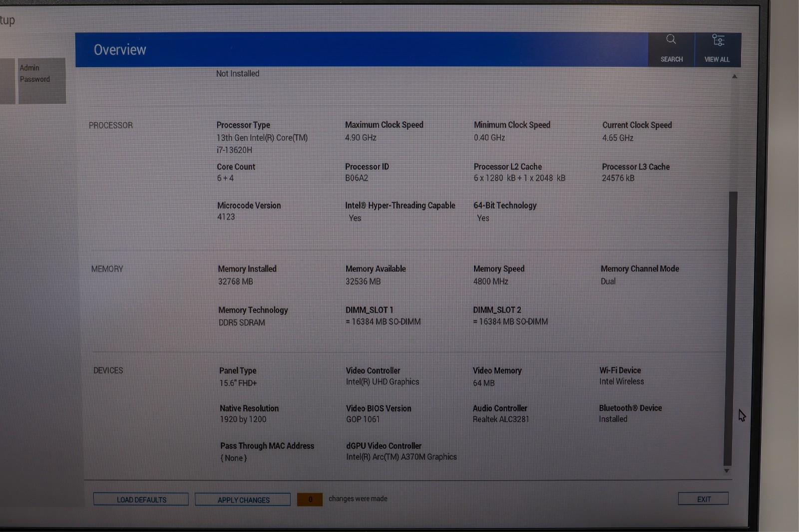Viewport: 799px width, 532px height.
Task: Click the B06A2 processor ID value
Action: 357,178
